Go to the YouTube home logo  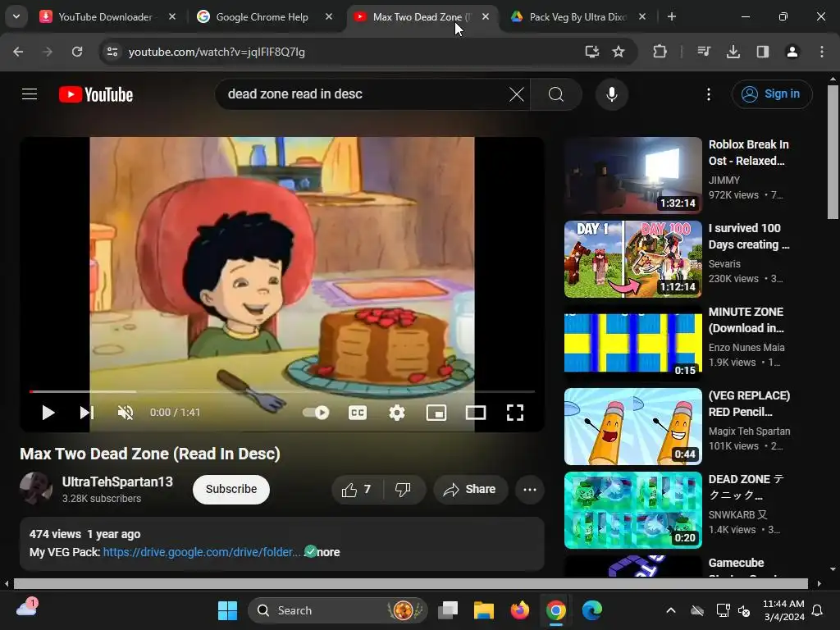[96, 94]
